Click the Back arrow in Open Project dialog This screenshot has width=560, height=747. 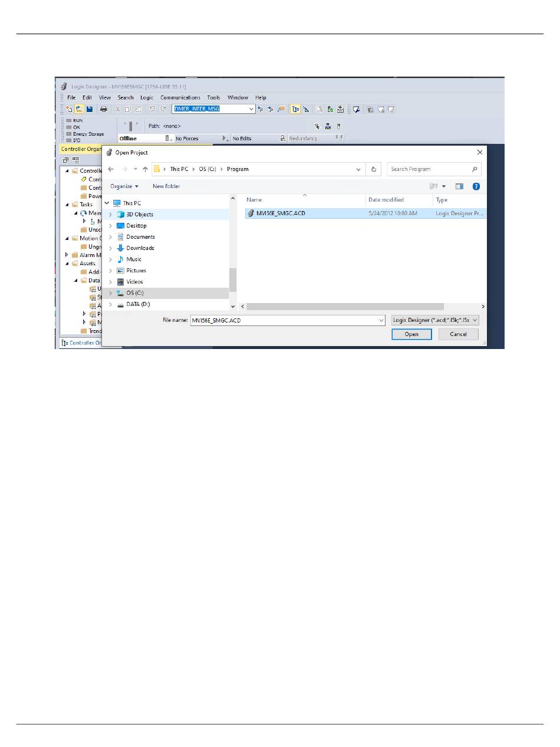coord(111,169)
